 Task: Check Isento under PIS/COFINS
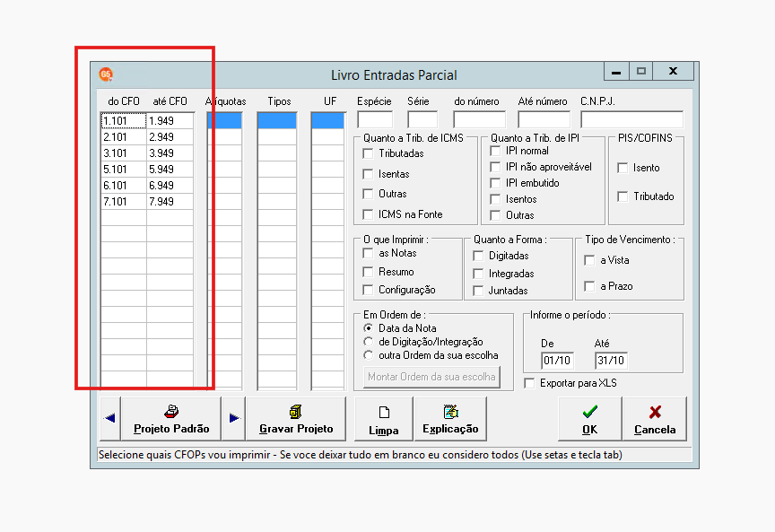[x=623, y=168]
